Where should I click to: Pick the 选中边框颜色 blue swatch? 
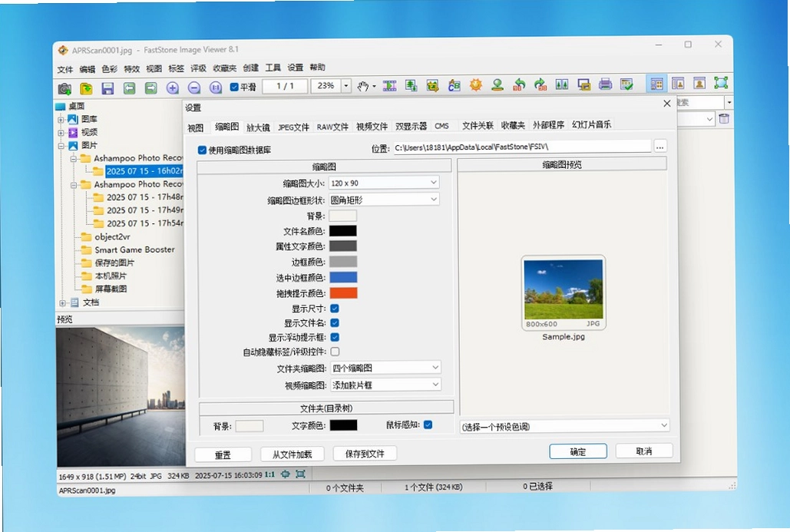click(343, 277)
